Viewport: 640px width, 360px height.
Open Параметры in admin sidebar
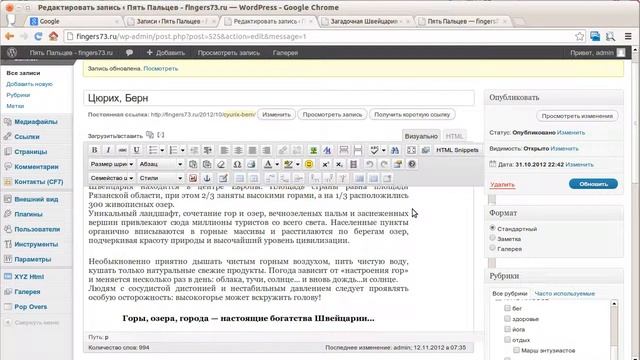coord(33,259)
